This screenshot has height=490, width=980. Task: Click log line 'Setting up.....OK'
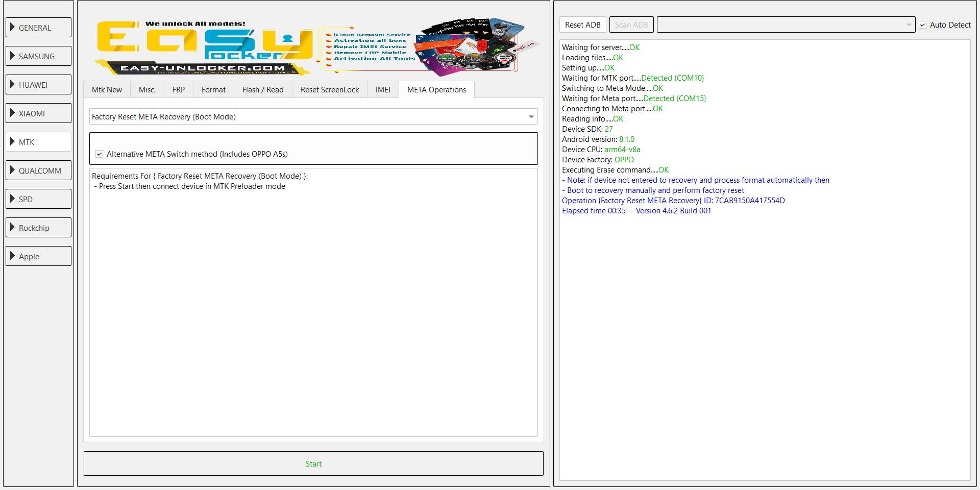point(588,68)
